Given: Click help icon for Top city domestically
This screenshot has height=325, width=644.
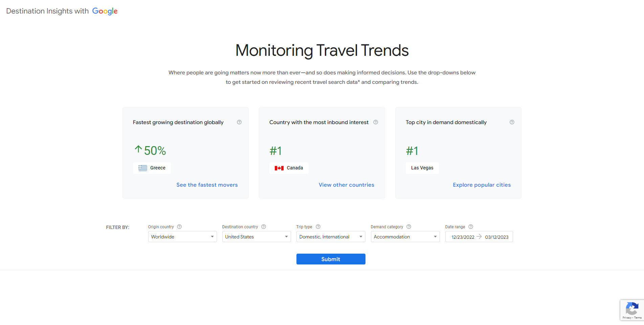Looking at the screenshot, I should click(x=512, y=122).
